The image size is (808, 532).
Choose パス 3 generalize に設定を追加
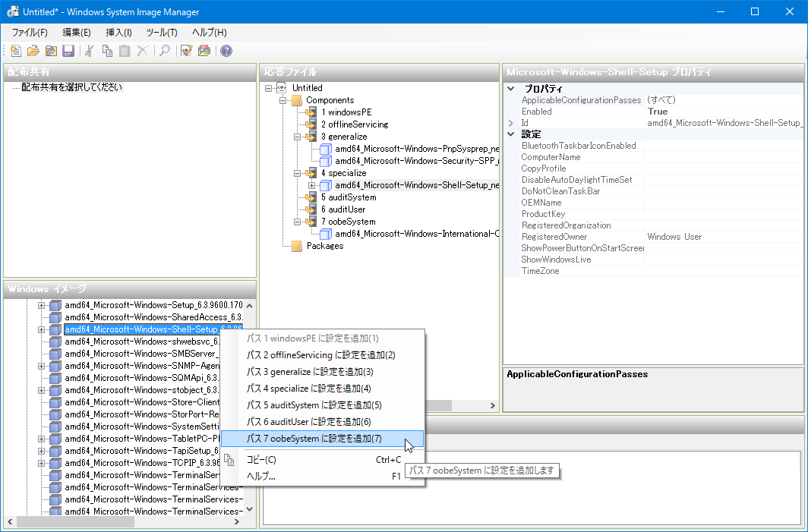point(323,372)
